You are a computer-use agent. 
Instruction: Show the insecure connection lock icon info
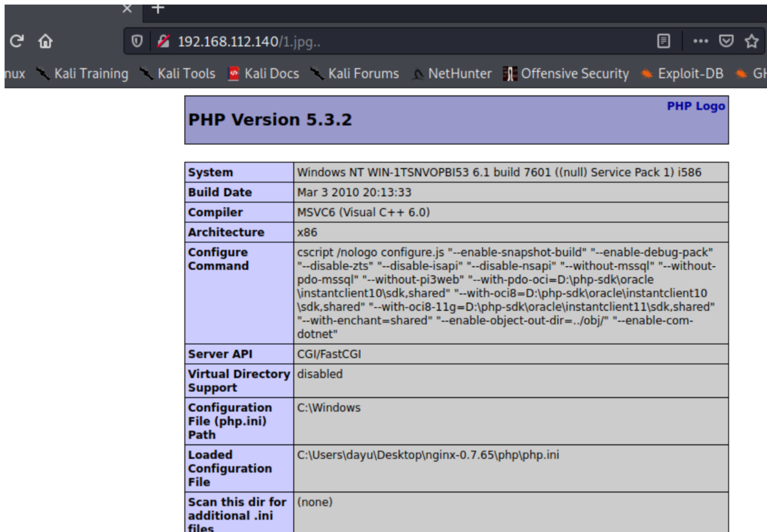click(163, 41)
